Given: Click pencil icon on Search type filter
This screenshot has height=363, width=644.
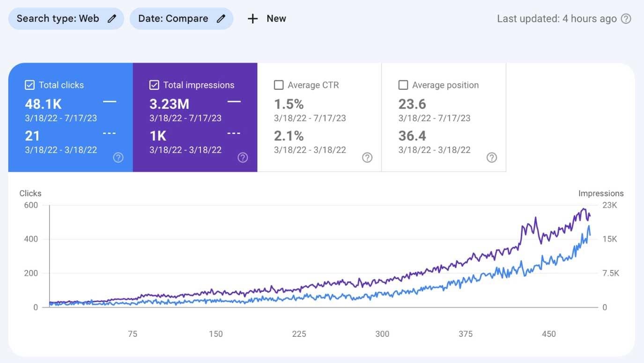Looking at the screenshot, I should (x=111, y=19).
